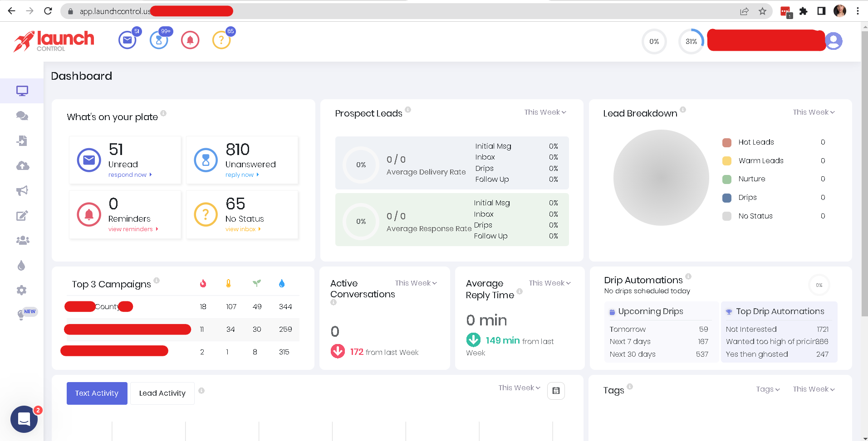This screenshot has height=441, width=868.
Task: Click the warm leads thermometer column icon
Action: point(229,284)
